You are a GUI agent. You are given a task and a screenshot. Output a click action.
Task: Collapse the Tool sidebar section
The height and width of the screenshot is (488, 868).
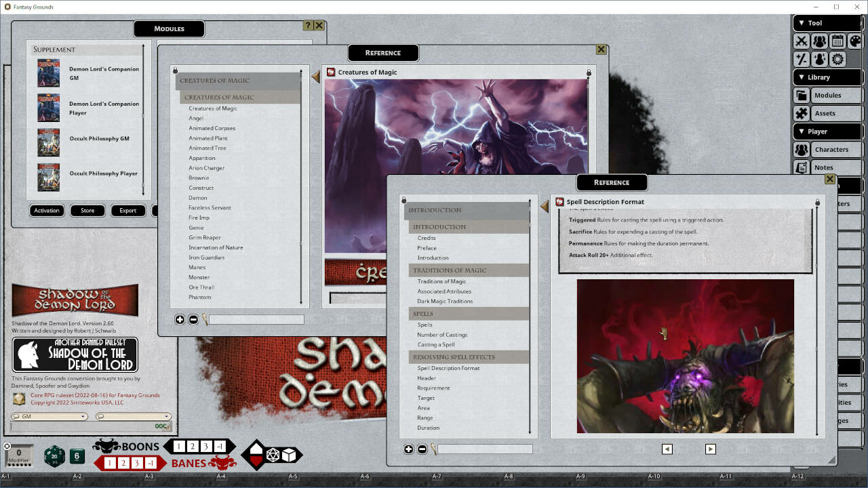click(802, 23)
